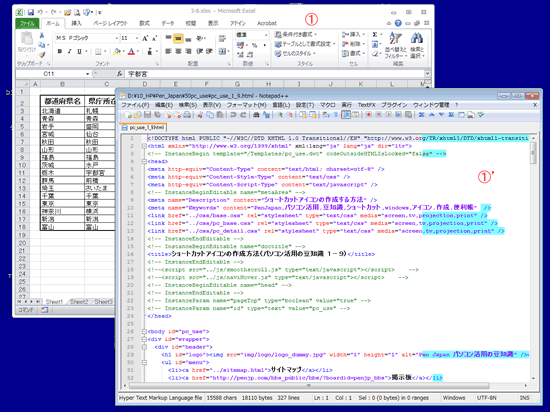Image resolution: width=550 pixels, height=412 pixels.
Task: Open the マクロ (Macro) menu in Notepad++
Action: click(x=328, y=105)
